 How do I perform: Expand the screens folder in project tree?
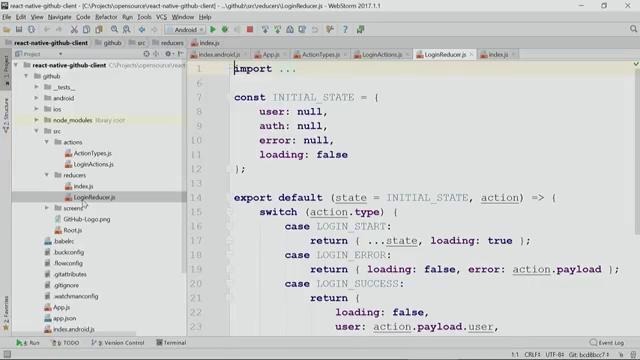pyautogui.click(x=47, y=208)
